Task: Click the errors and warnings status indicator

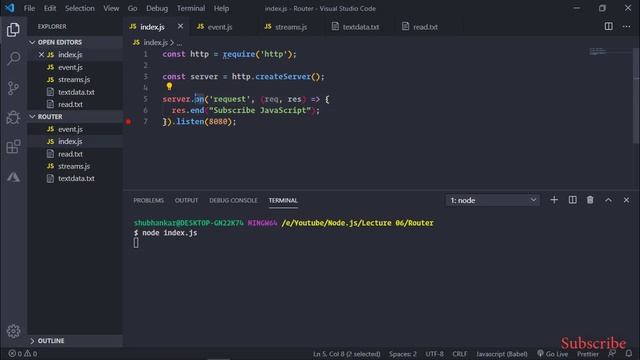Action: tap(23, 353)
